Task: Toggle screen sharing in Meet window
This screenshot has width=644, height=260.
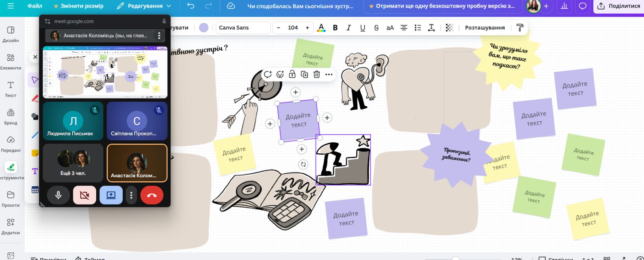Action: [111, 195]
